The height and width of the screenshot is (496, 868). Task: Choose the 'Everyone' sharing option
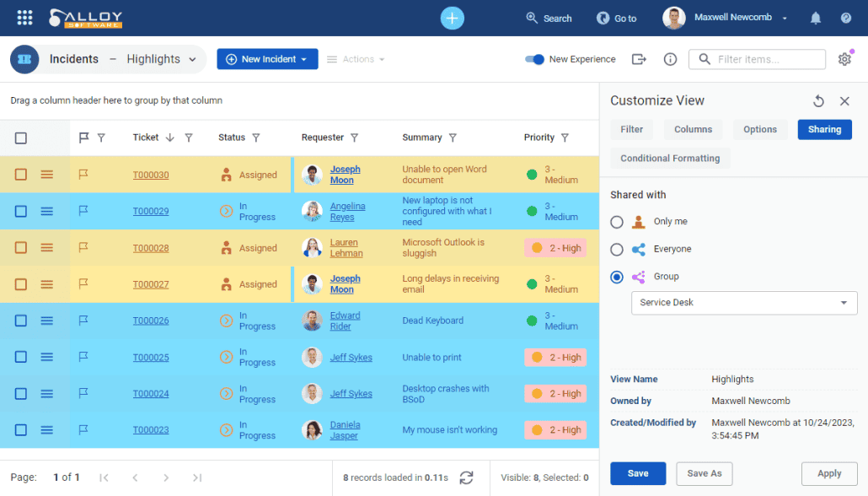[x=617, y=250]
